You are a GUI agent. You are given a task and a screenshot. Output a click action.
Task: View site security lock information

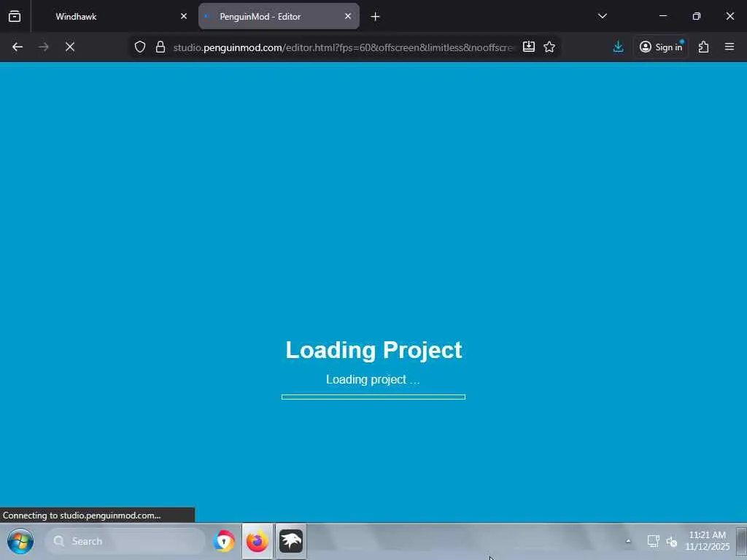coord(160,47)
